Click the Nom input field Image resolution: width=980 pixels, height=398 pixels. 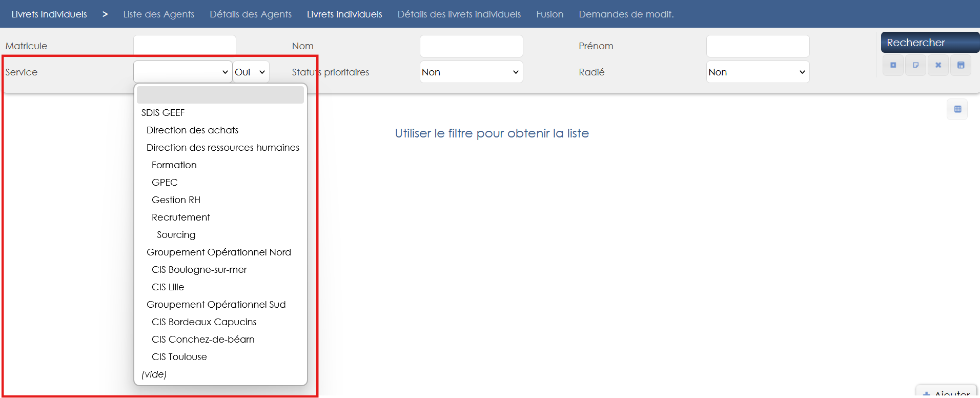click(471, 46)
